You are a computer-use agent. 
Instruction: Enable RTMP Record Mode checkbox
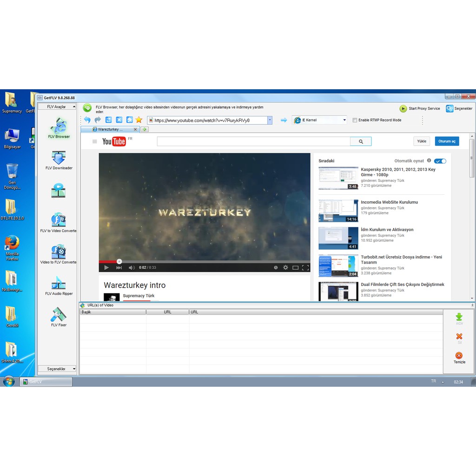(x=355, y=120)
